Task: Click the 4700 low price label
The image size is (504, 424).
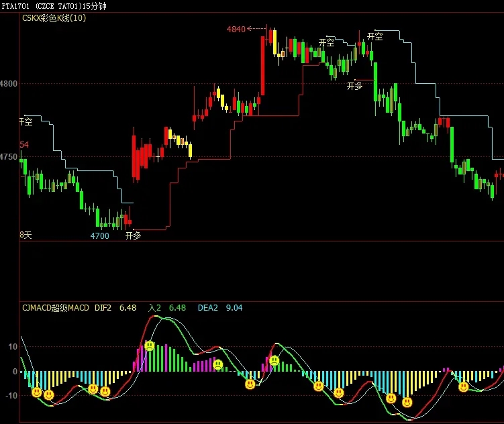Action: tap(99, 235)
